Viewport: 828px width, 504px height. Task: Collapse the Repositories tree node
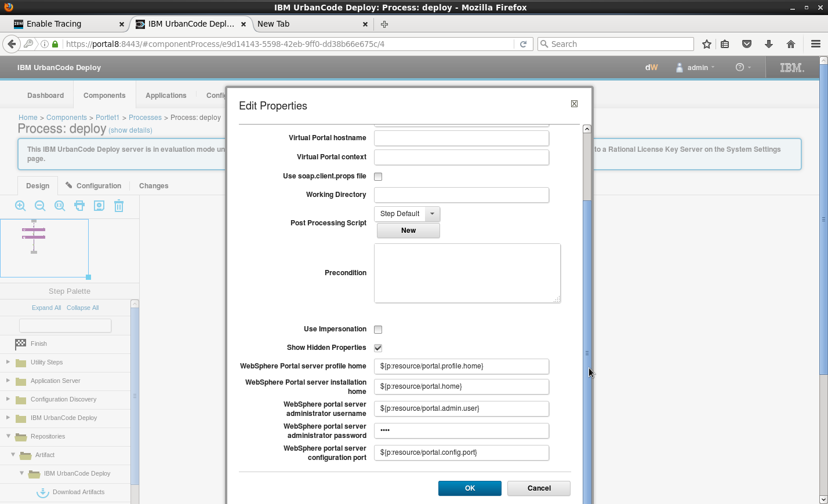8,436
